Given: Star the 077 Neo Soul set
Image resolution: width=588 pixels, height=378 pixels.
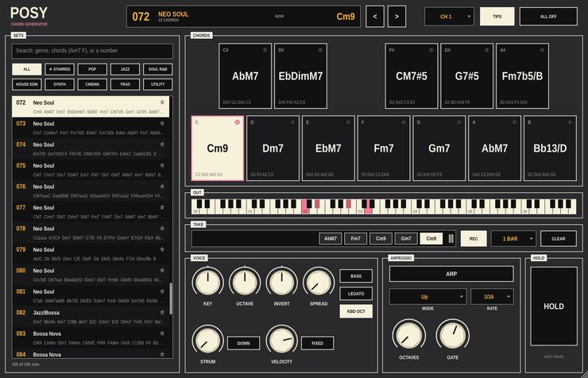Looking at the screenshot, I should click(162, 207).
